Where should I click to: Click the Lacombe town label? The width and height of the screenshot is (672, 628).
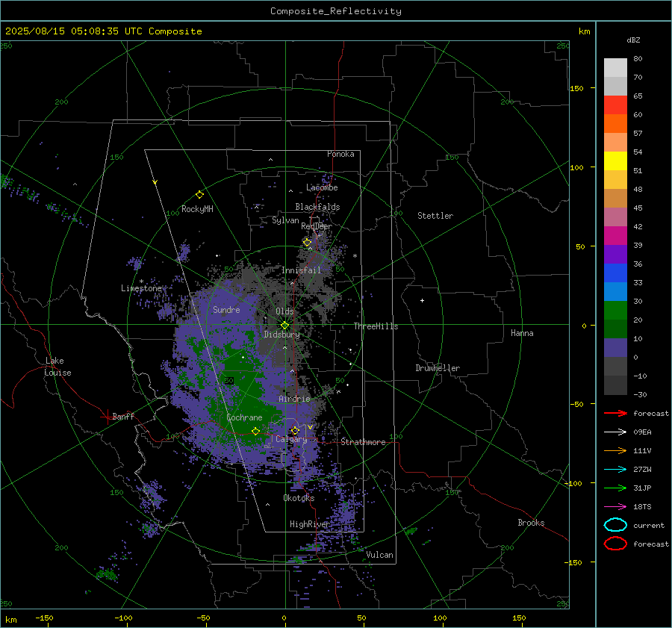click(x=322, y=187)
